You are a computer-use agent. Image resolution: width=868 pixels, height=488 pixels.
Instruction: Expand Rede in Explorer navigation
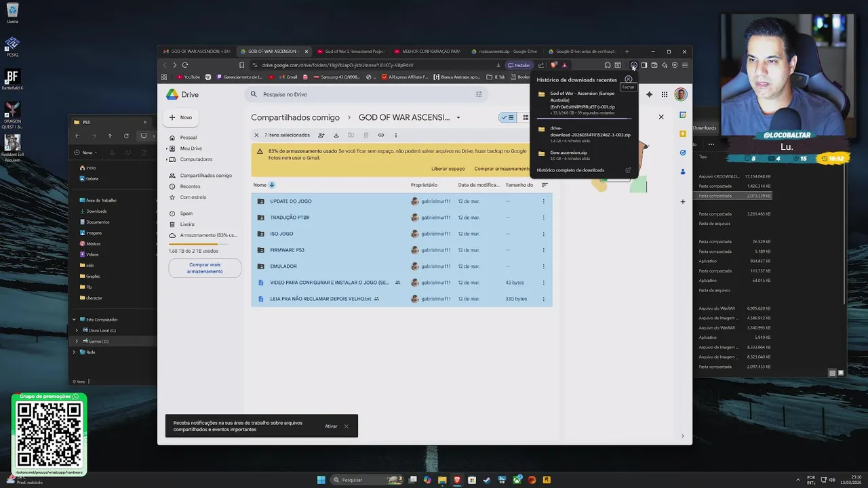(x=75, y=352)
